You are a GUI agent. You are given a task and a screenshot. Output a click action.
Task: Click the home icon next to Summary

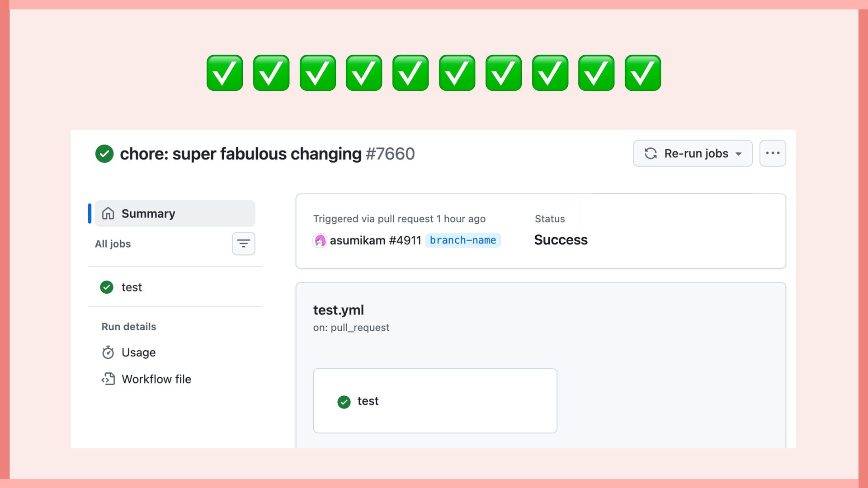108,213
